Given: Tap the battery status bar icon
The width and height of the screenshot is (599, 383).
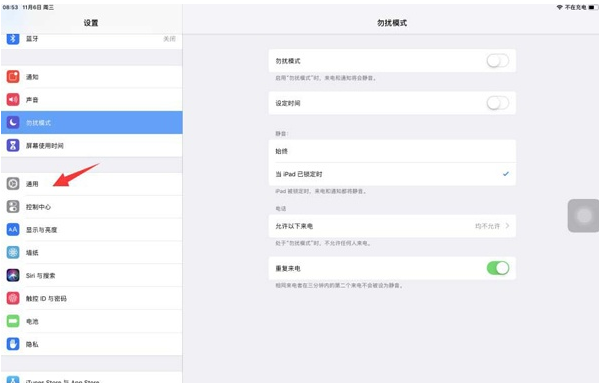Looking at the screenshot, I should pyautogui.click(x=593, y=7).
